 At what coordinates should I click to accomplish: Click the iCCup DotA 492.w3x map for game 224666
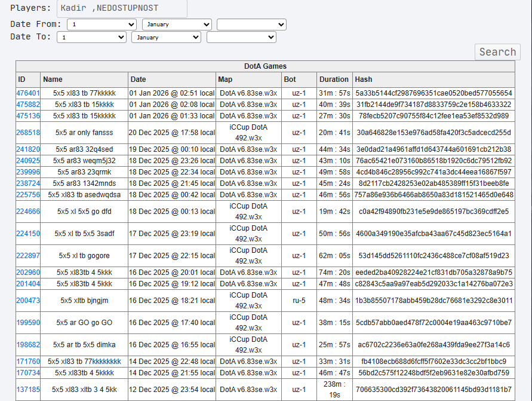coord(249,212)
